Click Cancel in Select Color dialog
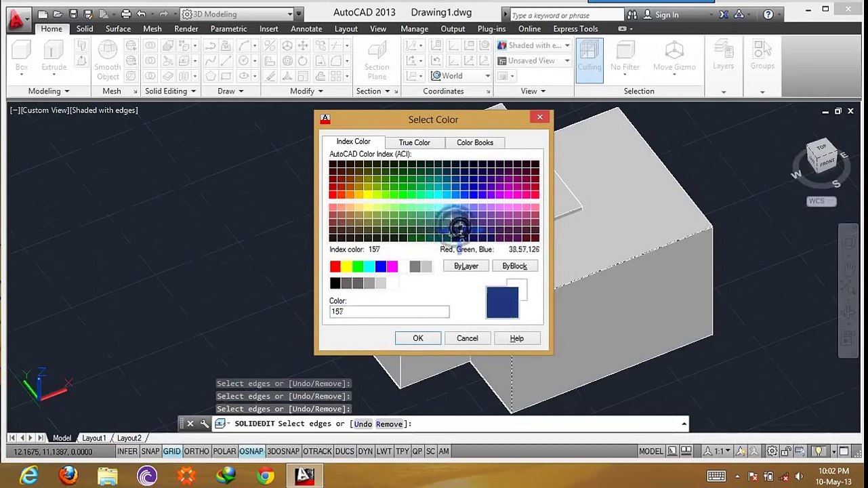 [x=467, y=338]
